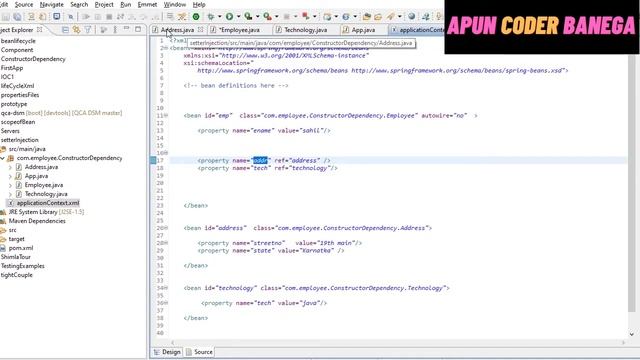Screen dimensions: 640x360
Task: Switch to the Source tab at bottom
Action: coord(199,352)
